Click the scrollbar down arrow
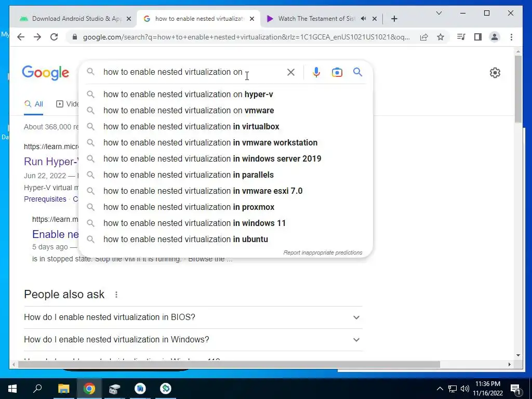 (518, 355)
